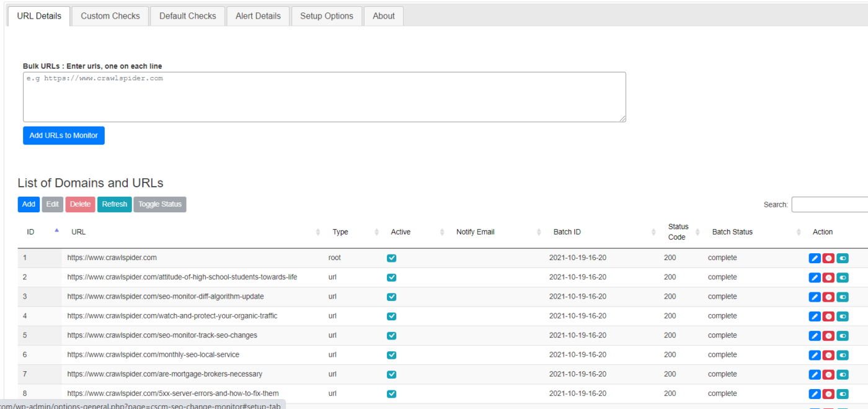The image size is (868, 409).
Task: Sort table by the Active column header
Action: [x=414, y=232]
